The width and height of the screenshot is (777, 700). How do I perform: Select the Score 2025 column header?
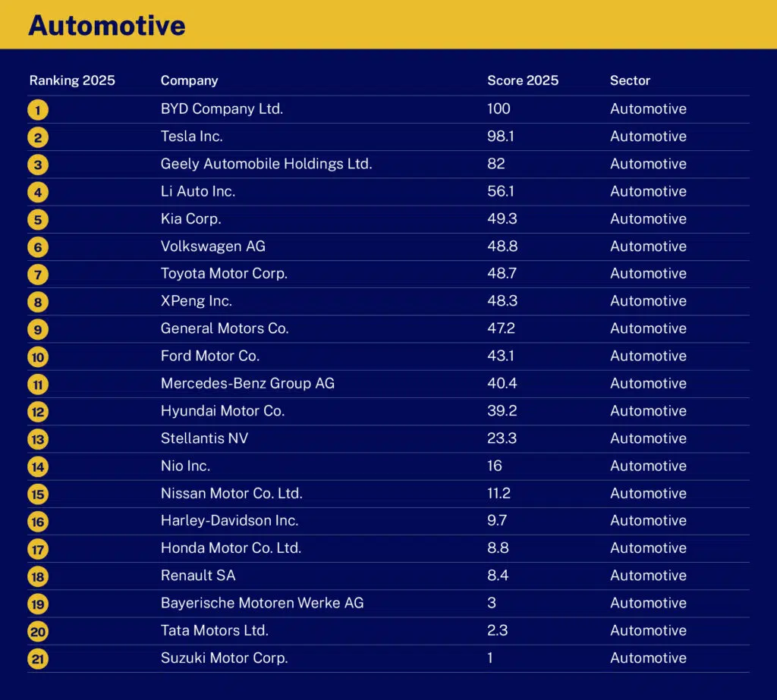pyautogui.click(x=523, y=80)
